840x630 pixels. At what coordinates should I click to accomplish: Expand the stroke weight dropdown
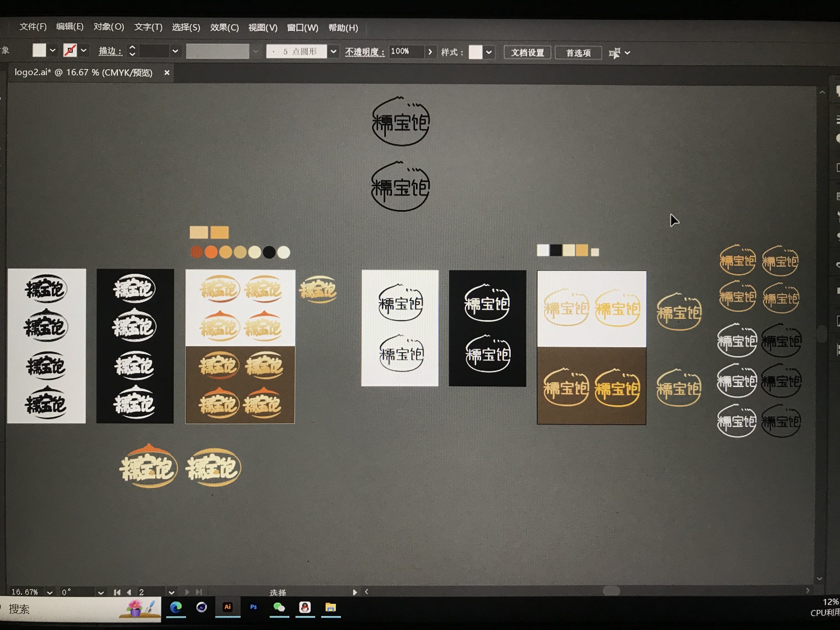coord(175,51)
